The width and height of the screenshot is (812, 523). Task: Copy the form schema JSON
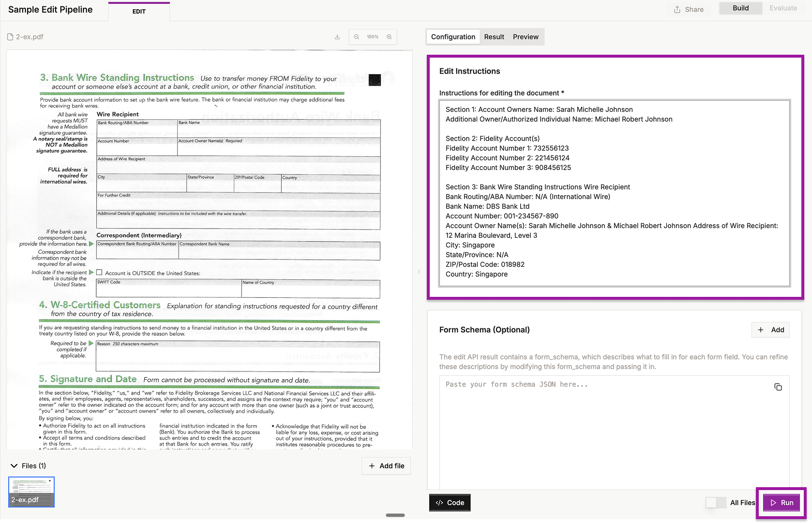coord(778,387)
